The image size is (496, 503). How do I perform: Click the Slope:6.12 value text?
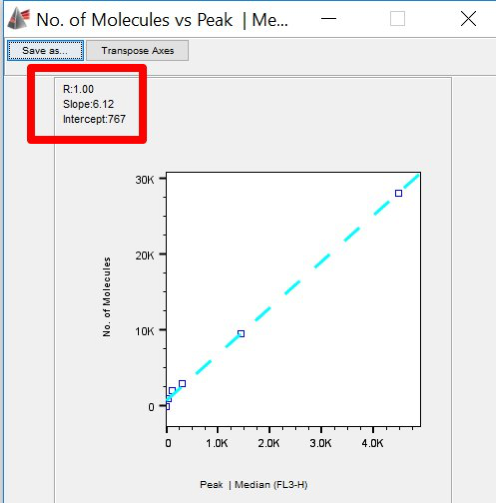click(x=88, y=104)
